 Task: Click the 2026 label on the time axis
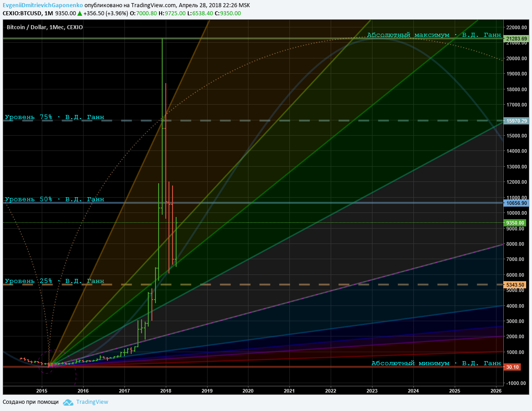[496, 391]
